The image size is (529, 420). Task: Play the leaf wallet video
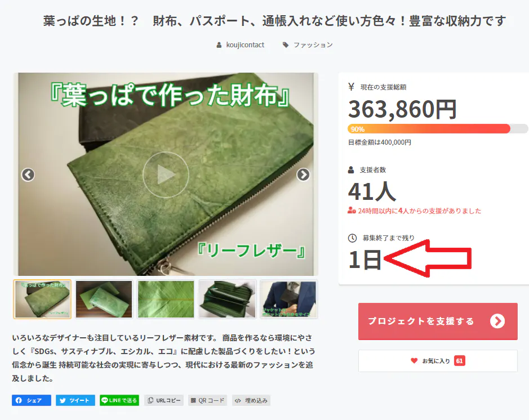pyautogui.click(x=166, y=175)
